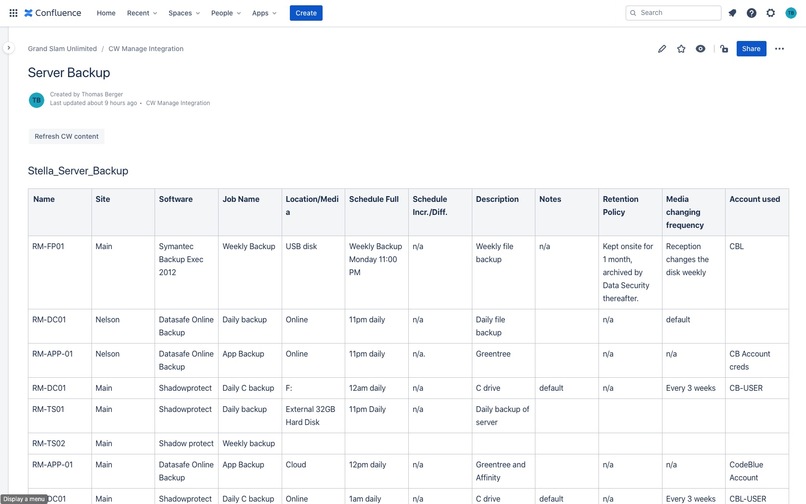Click the CB-USER cell
Viewport: 806px width, 504px height.
[757, 388]
